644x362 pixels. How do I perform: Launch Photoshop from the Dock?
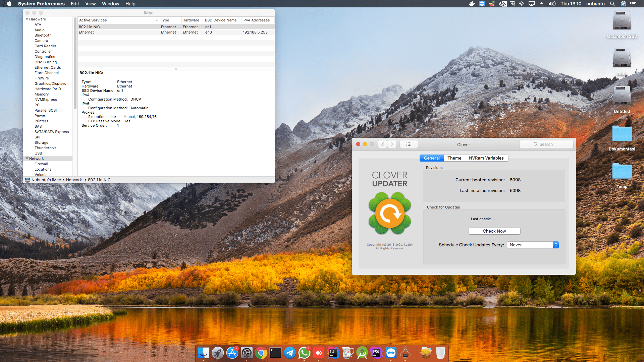(377, 353)
